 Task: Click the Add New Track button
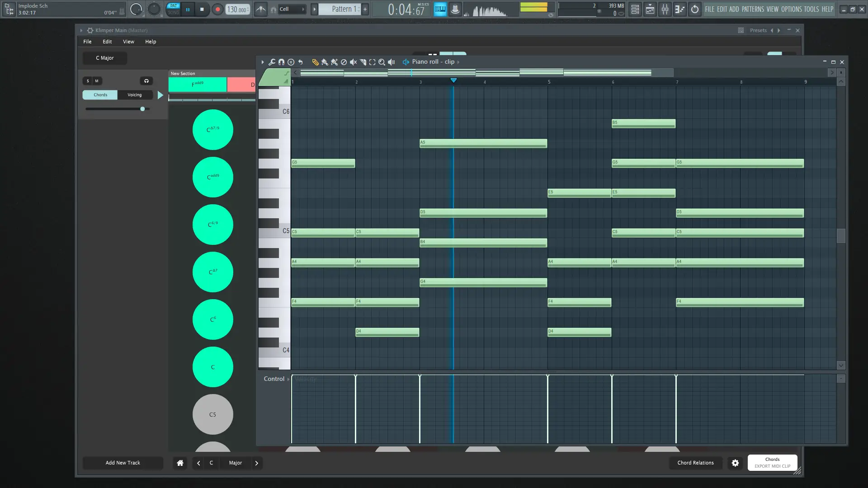pos(123,463)
